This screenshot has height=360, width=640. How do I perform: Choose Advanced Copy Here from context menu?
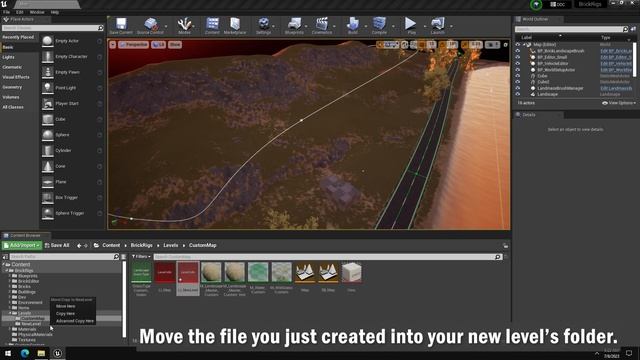point(75,321)
